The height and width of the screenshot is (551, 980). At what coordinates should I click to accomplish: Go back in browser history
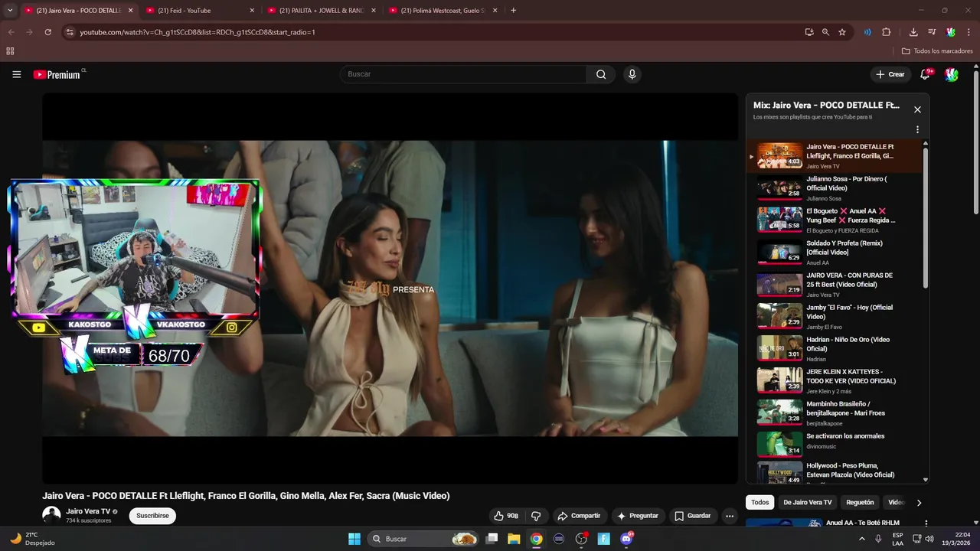(11, 32)
